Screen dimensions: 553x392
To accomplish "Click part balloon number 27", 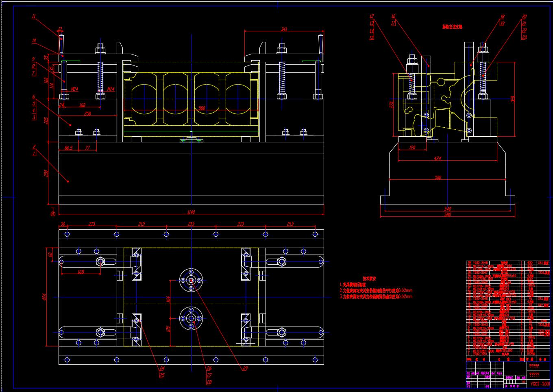I will pyautogui.click(x=209, y=375).
